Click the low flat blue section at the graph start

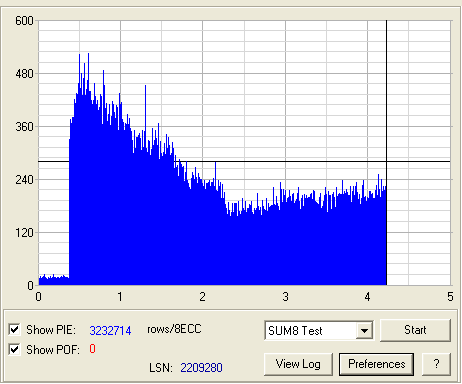pos(54,280)
